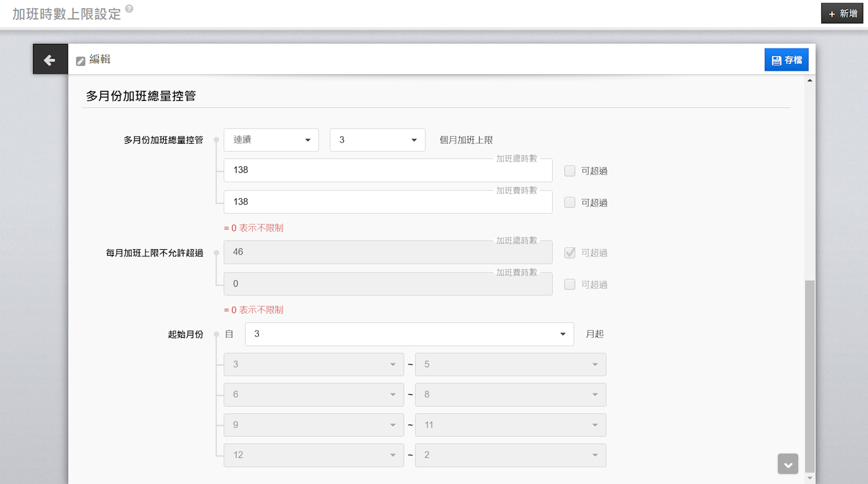Toggle 可超過 beside the 0 field
Screen dimensions: 868x484
pos(570,285)
